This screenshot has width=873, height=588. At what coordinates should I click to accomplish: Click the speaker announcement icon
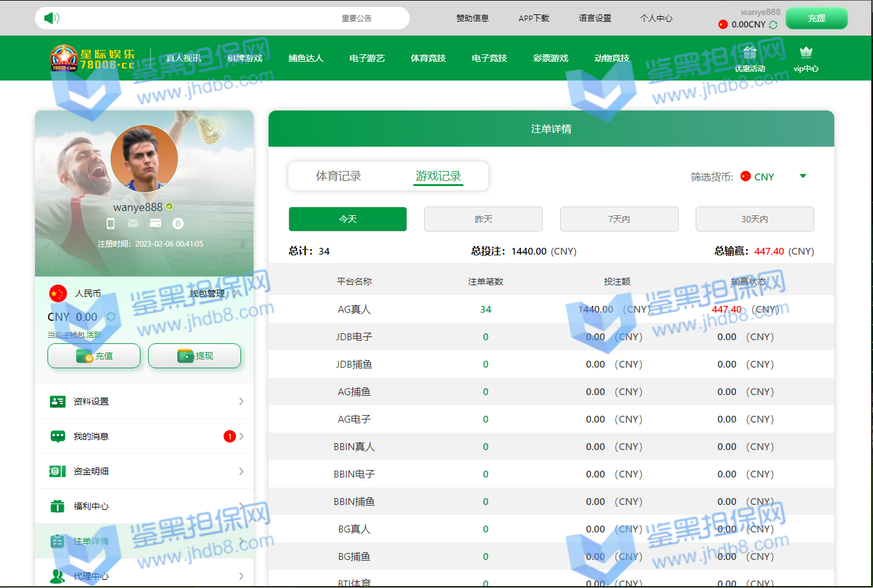[x=51, y=18]
